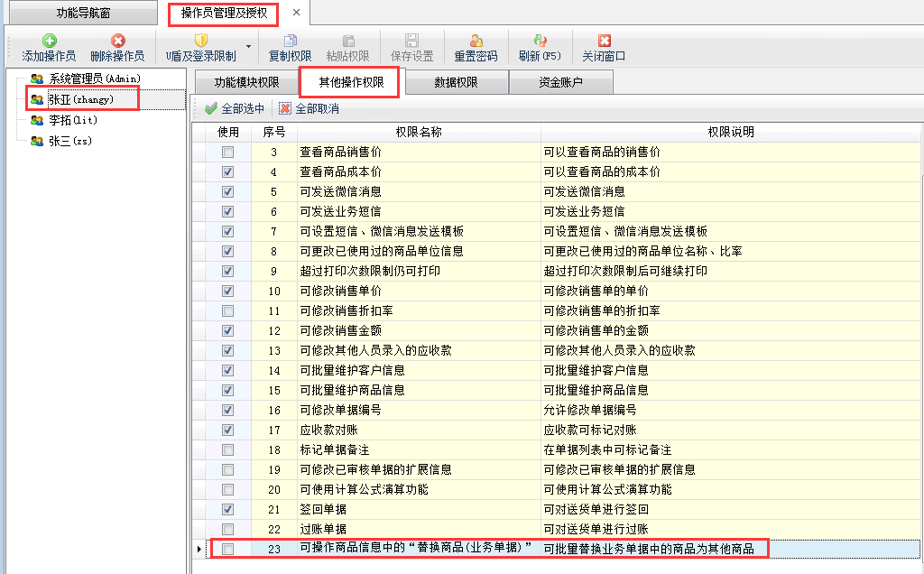
Task: Enable the 查看商品销售价 checkbox in row 3
Action: [227, 153]
